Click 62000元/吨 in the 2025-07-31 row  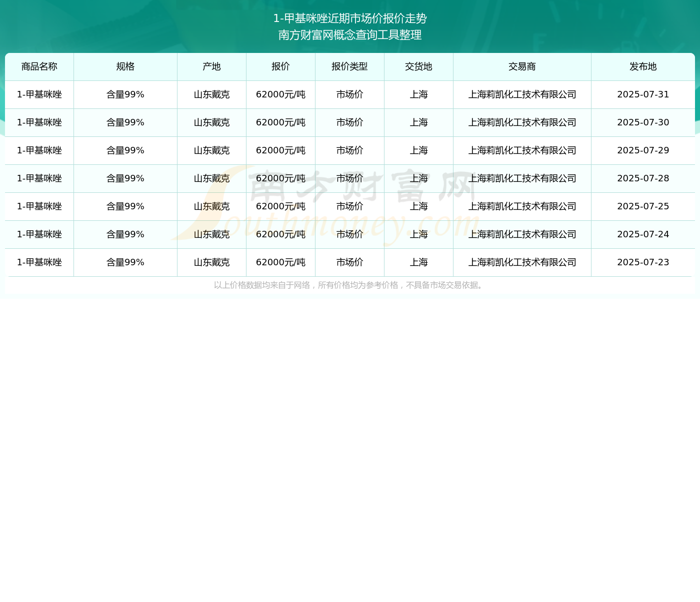click(x=280, y=94)
